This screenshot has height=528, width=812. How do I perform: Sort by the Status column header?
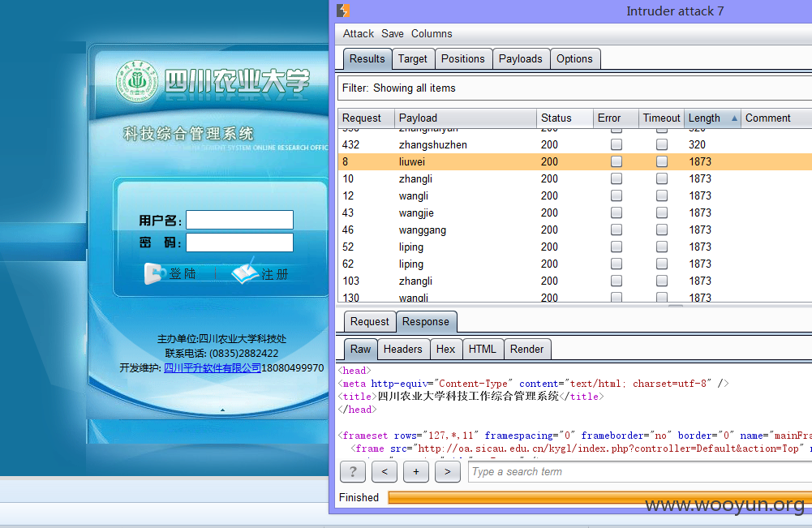[565, 118]
